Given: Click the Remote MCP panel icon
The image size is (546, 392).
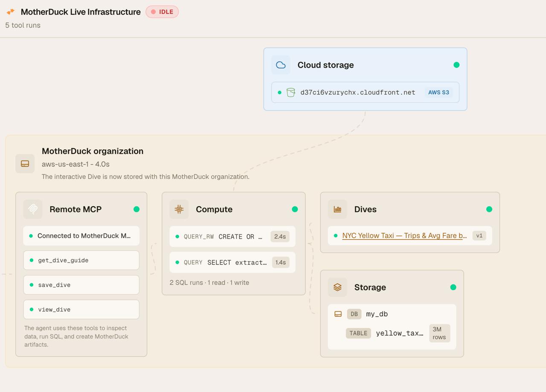Looking at the screenshot, I should [33, 209].
